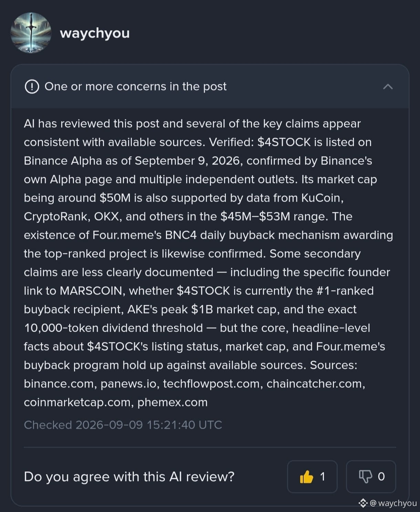Click 'One or more concerns in the post' header
Screen dimensions: 420x512
136,86
